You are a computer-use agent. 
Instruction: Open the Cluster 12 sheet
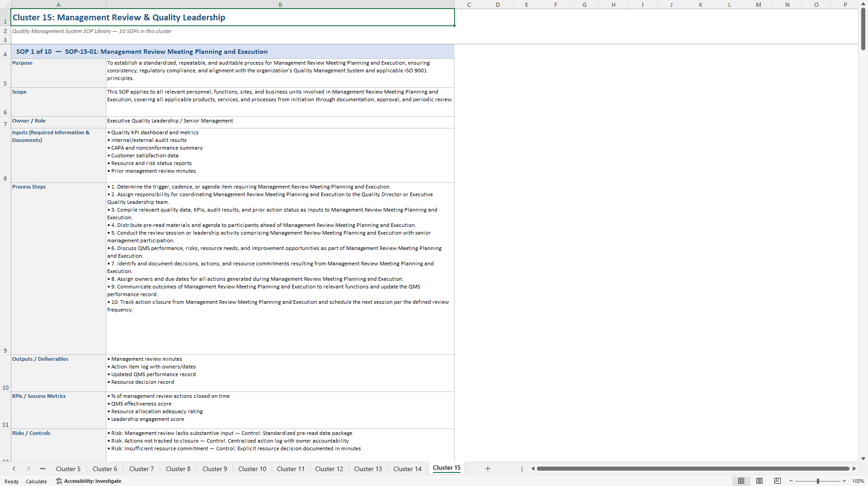pyautogui.click(x=329, y=469)
